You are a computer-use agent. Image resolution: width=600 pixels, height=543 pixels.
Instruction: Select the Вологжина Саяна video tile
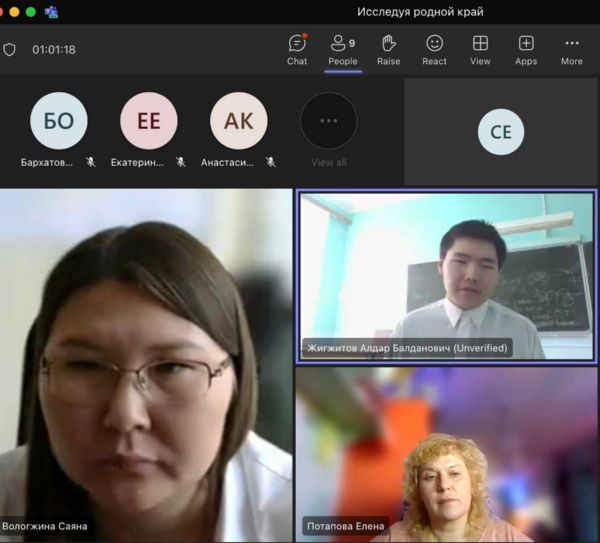[x=146, y=365]
